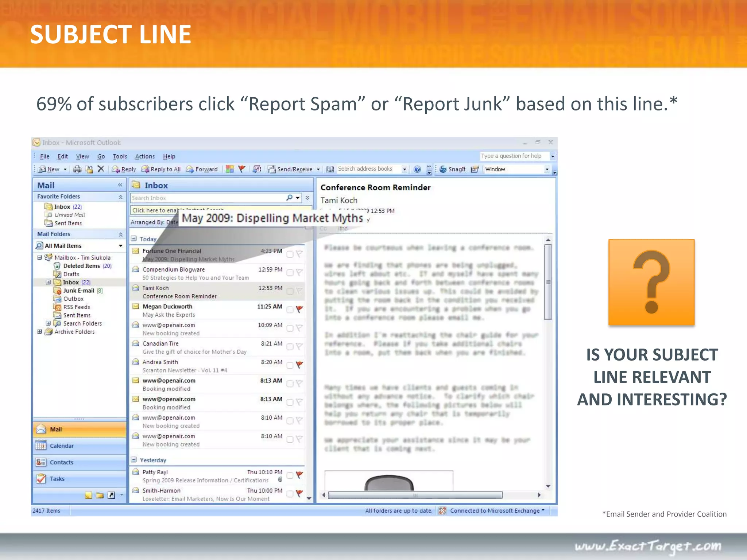Minimize the navigation pane with chevrons
Screen dimensions: 747x560
(120, 185)
